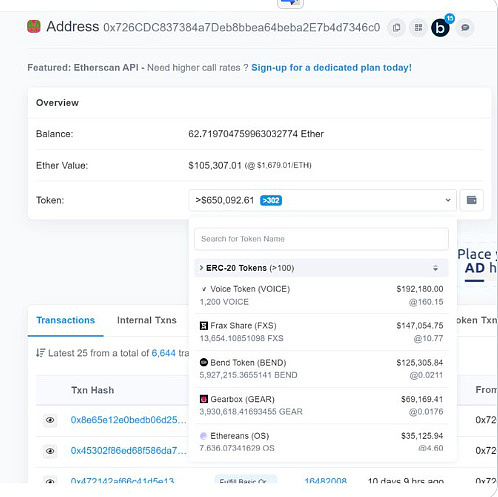Image resolution: width=498 pixels, height=497 pixels.
Task: Click the sort icon beside Latest 25
Action: coord(40,353)
